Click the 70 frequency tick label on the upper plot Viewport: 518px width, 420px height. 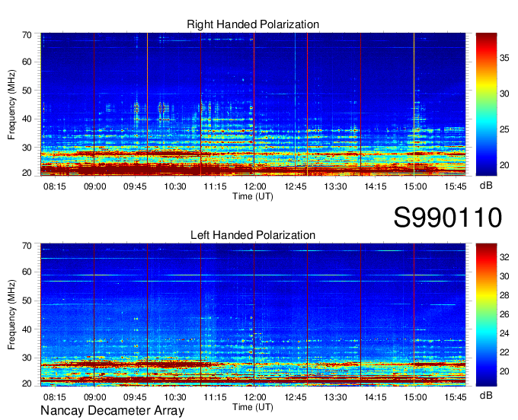[27, 35]
